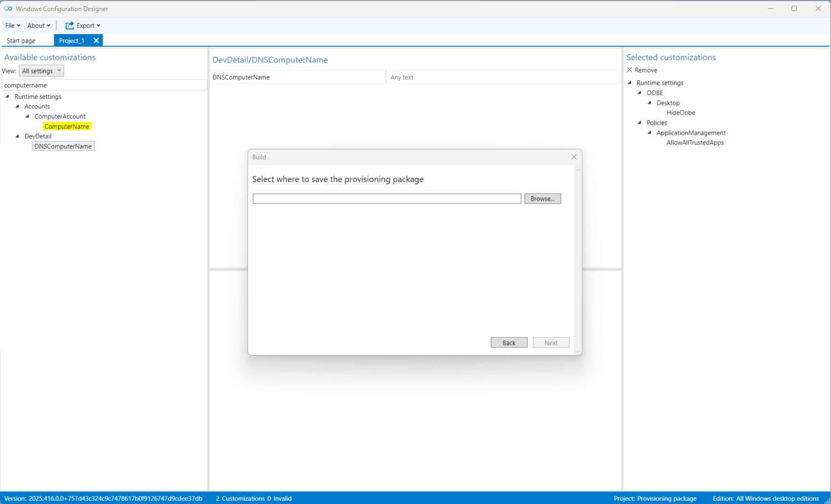Viewport: 831px width, 504px height.
Task: Collapse the OOBE node
Action: (640, 93)
